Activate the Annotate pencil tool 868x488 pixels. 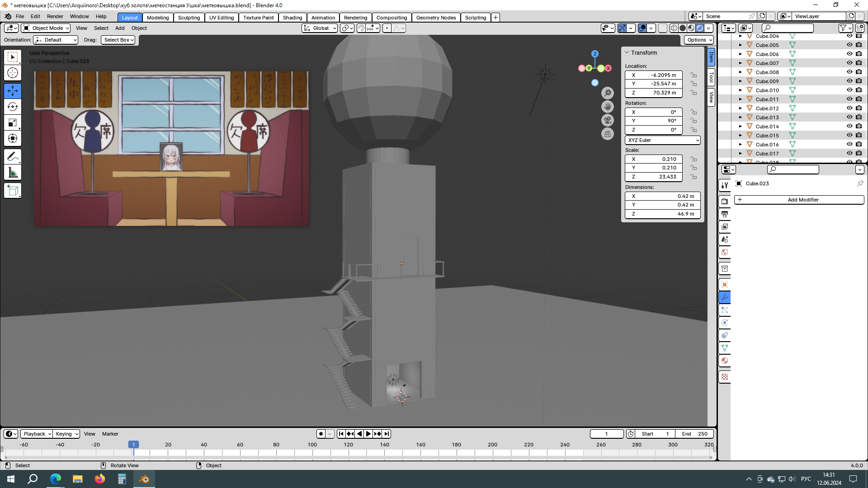pyautogui.click(x=13, y=156)
